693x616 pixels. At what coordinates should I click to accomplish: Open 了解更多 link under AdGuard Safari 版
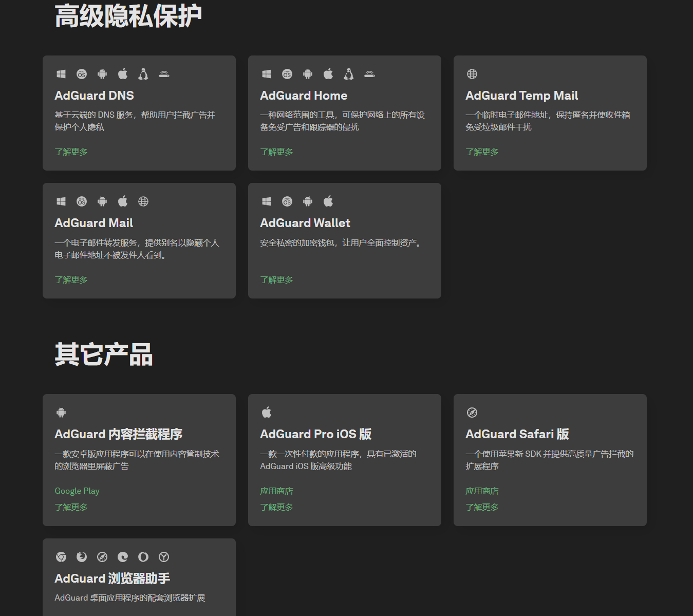(482, 507)
